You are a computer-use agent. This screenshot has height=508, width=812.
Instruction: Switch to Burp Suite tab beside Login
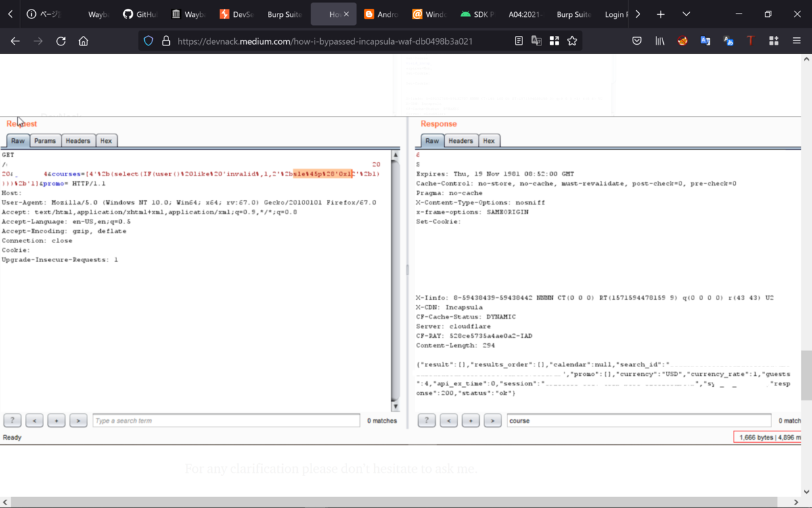tap(574, 14)
